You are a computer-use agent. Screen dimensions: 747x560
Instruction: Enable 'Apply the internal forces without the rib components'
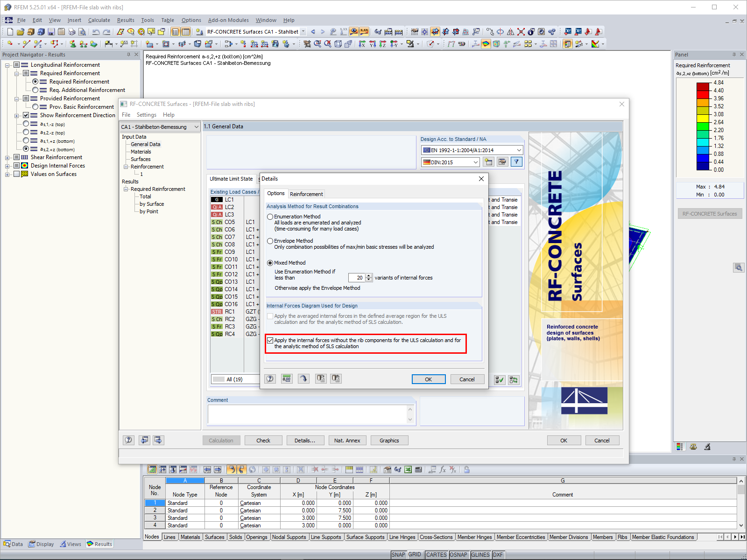[x=270, y=341]
